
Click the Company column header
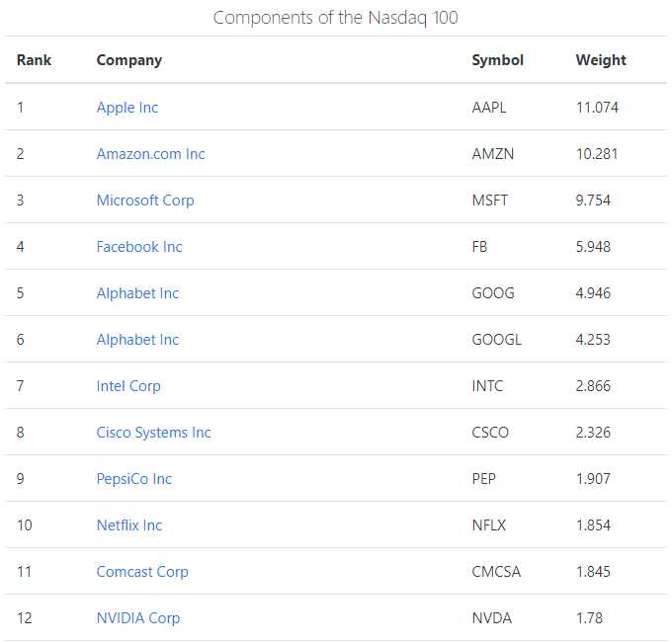coord(129,60)
